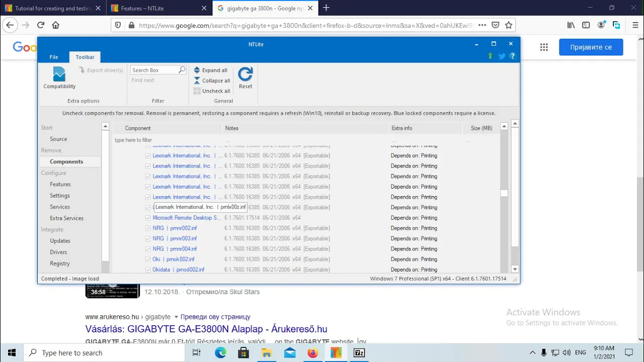Click Firefox back arrow button
The image size is (644, 362).
click(10, 25)
